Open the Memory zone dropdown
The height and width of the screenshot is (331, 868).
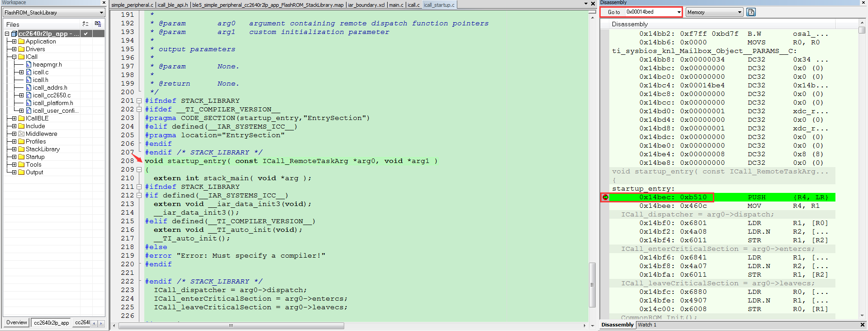click(740, 12)
